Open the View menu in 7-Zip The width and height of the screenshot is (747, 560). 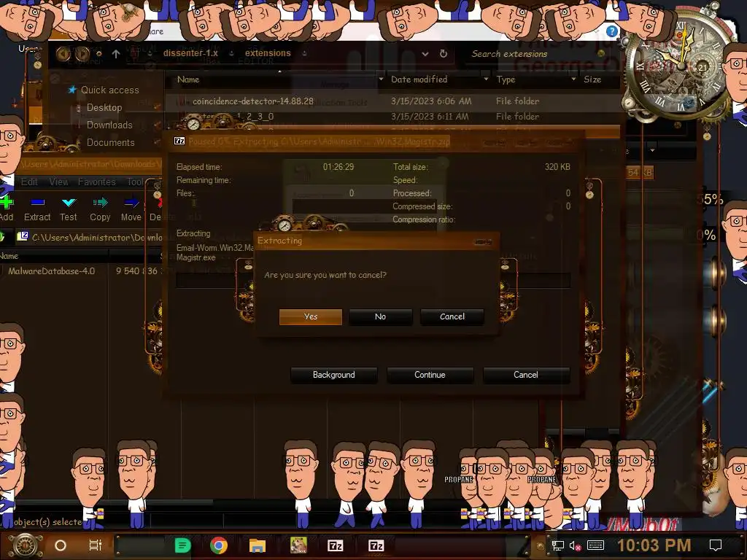(58, 182)
